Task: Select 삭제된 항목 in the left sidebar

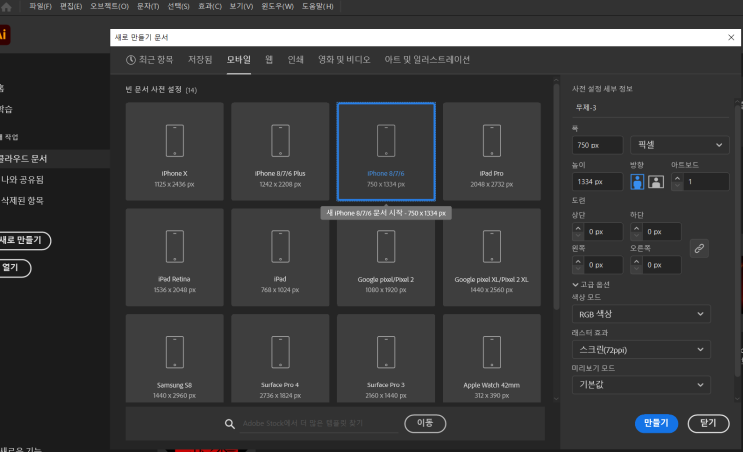Action: pyautogui.click(x=22, y=201)
